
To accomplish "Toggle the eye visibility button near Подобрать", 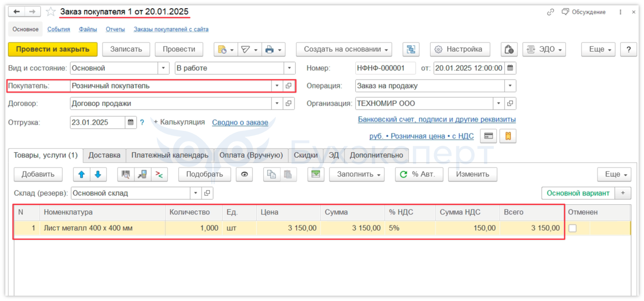I will (x=244, y=174).
